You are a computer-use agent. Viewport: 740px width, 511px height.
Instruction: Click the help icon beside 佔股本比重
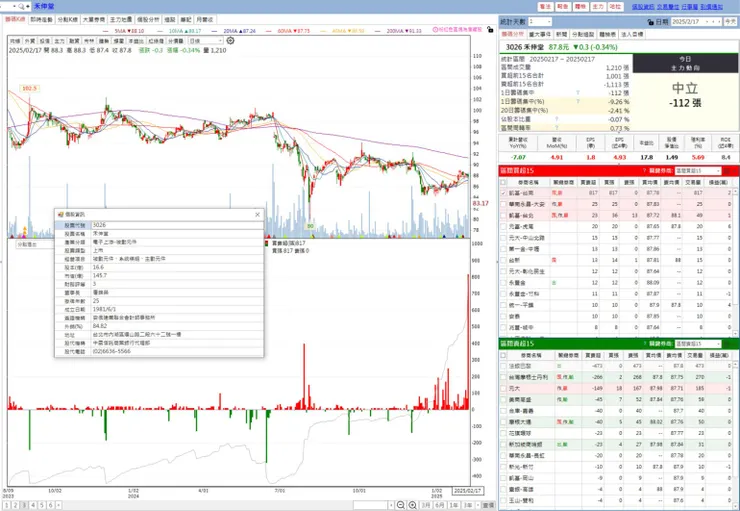pos(557,119)
